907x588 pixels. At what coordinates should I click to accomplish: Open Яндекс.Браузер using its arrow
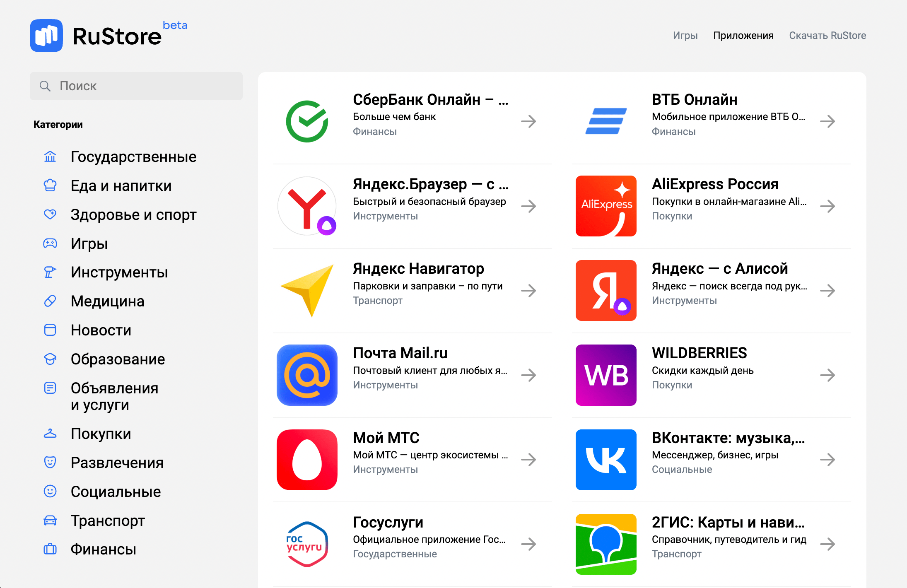coord(528,206)
